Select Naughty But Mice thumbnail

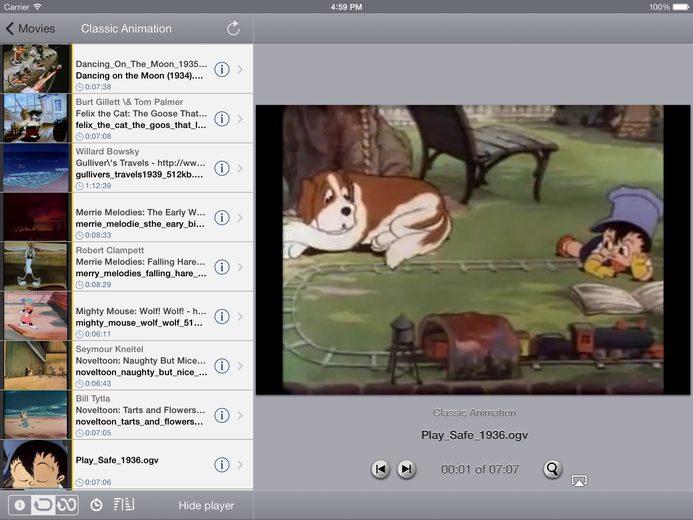36,365
